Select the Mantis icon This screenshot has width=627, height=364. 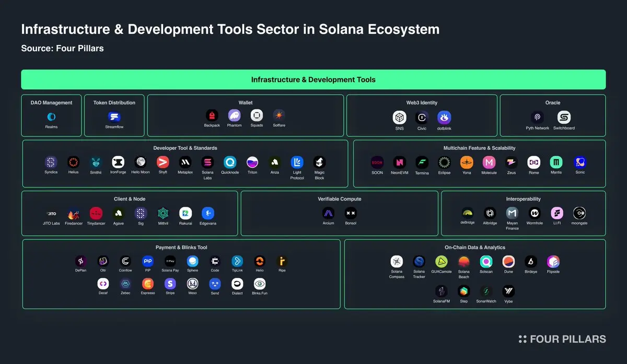click(x=556, y=162)
